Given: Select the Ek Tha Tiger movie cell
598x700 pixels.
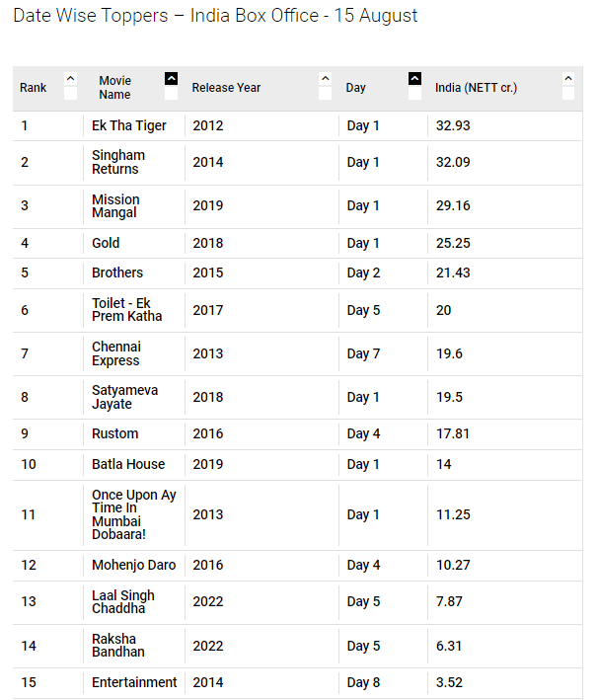Looking at the screenshot, I should coord(129,126).
